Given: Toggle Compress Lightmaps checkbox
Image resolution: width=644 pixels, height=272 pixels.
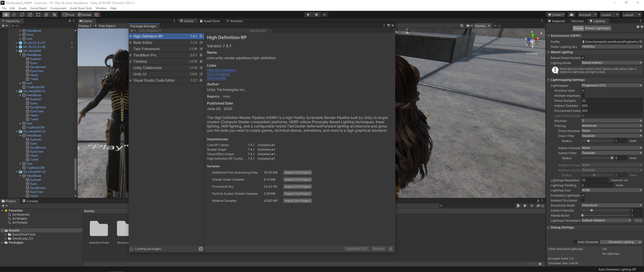Looking at the screenshot, I should pos(583,195).
